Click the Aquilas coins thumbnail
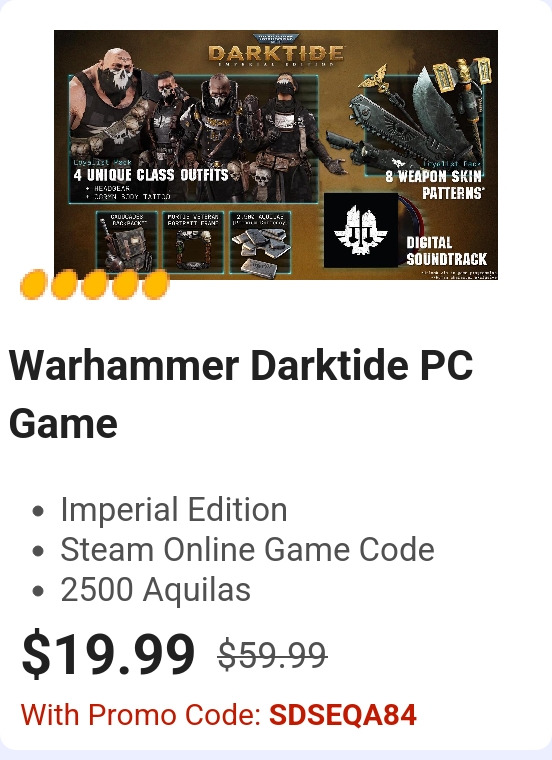 tap(260, 242)
